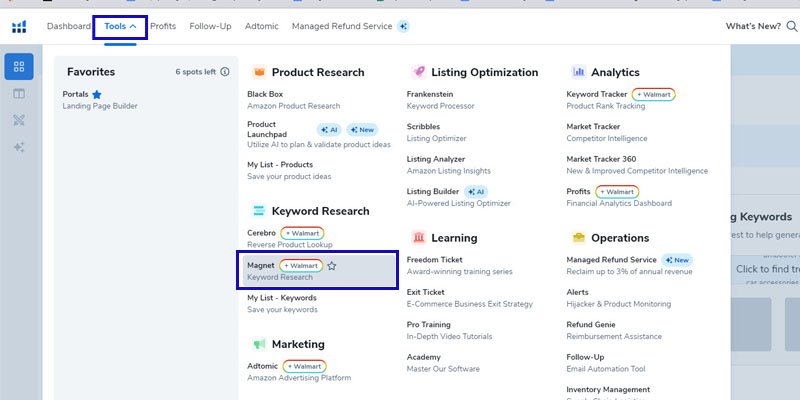Click the Listing Optimization rocket icon

tap(418, 72)
